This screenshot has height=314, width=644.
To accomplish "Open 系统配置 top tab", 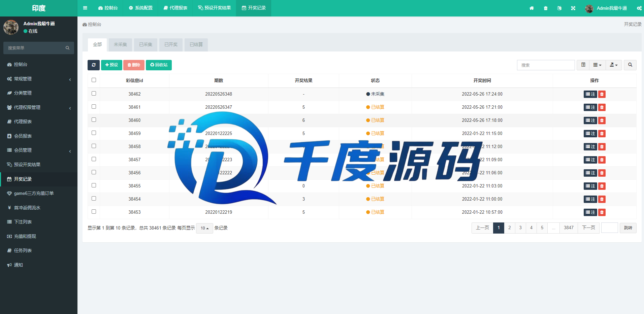I will [141, 8].
